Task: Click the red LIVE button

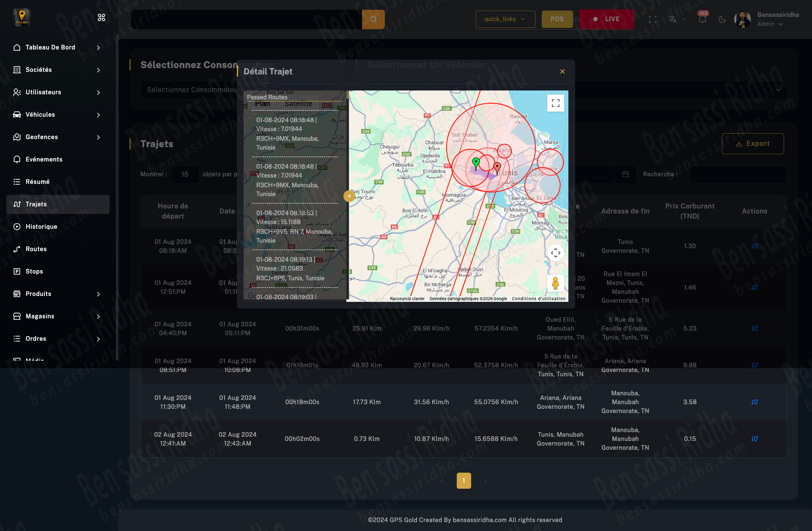Action: pos(606,19)
